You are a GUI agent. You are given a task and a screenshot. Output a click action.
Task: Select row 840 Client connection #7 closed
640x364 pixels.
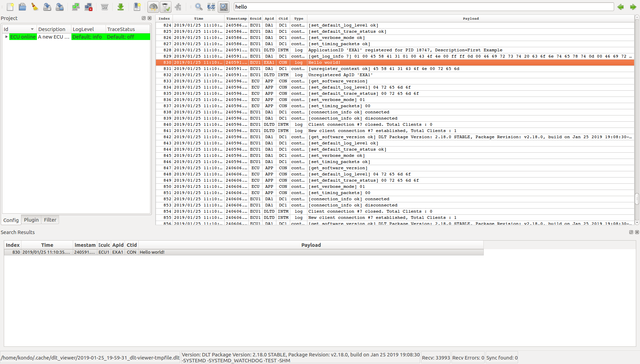(395, 124)
